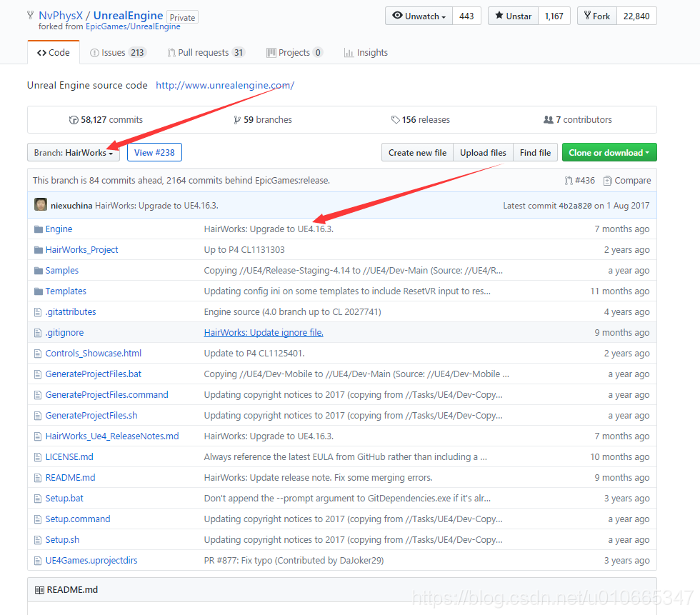
Task: Click the Samples folder icon
Action: 39,271
